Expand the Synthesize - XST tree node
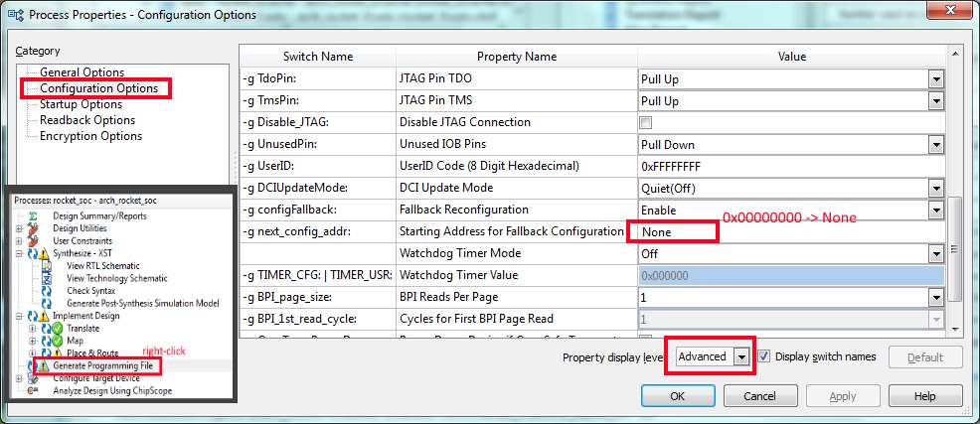 click(x=19, y=254)
